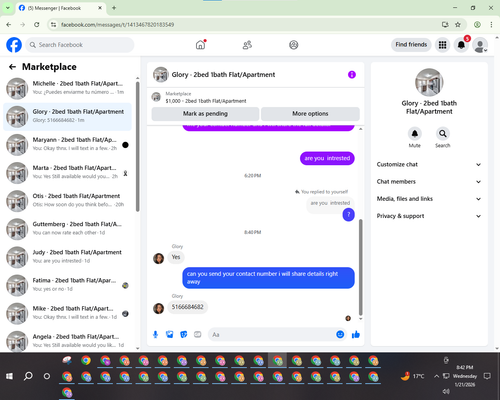Open the Windows Start menu

(9, 376)
